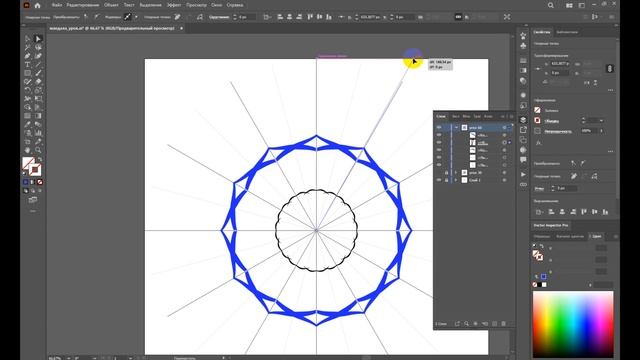Select the Type tool
The width and height of the screenshot is (640, 360).
27,64
